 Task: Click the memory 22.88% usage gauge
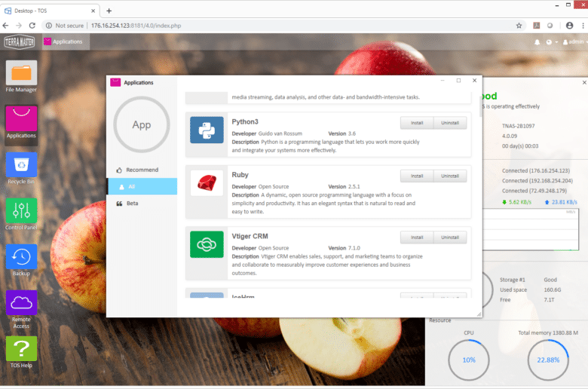pyautogui.click(x=548, y=360)
